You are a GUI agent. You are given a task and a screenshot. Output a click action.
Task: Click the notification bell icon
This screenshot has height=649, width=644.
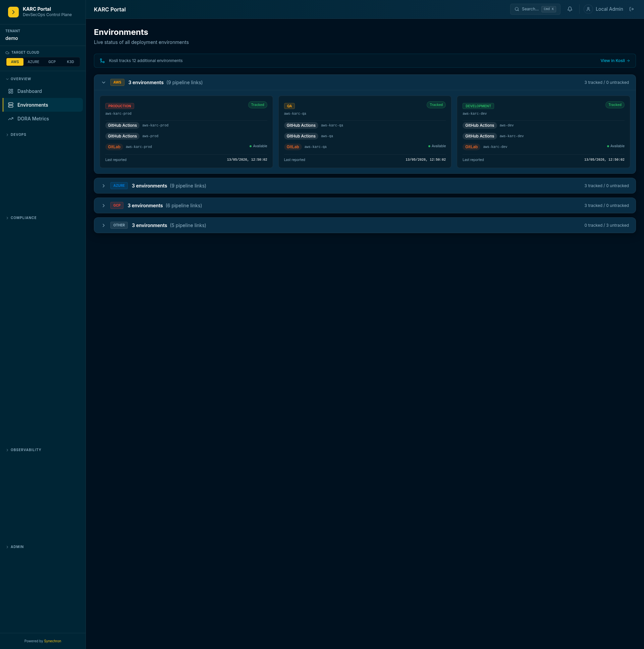point(570,9)
